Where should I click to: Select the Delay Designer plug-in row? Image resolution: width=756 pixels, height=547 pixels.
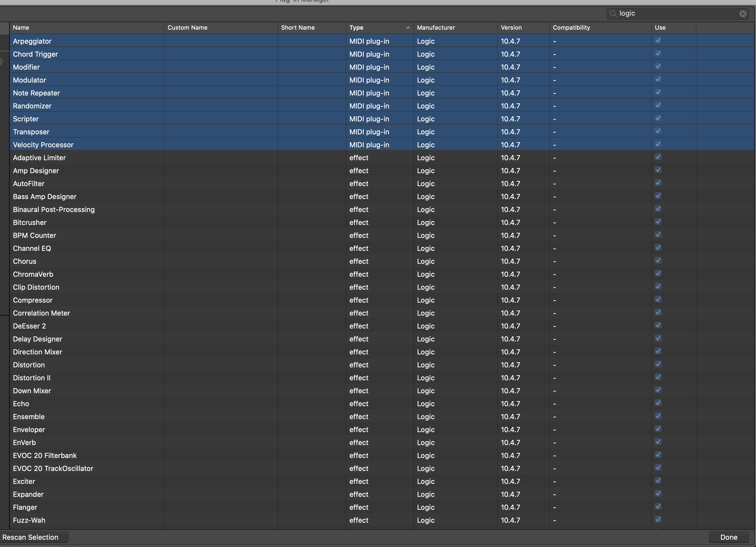37,339
